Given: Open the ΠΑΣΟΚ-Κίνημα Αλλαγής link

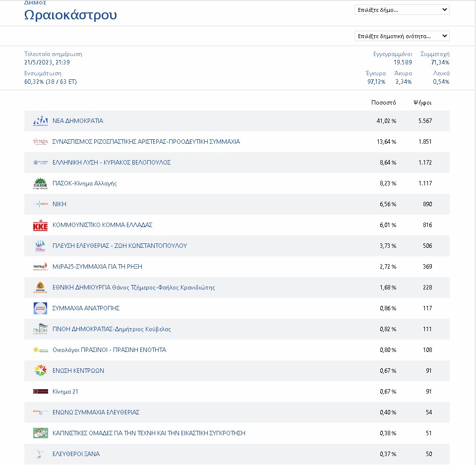Looking at the screenshot, I should [84, 183].
